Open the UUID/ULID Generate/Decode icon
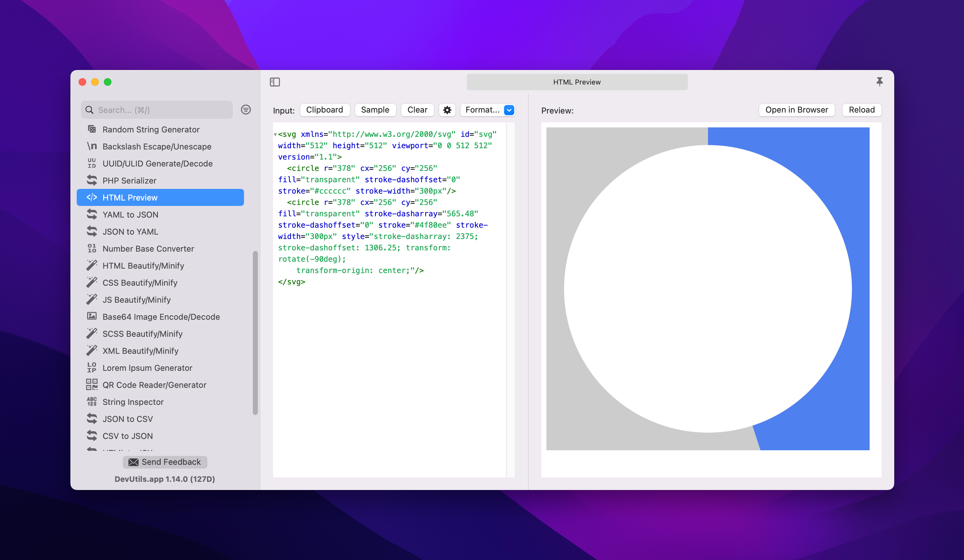 [x=92, y=163]
